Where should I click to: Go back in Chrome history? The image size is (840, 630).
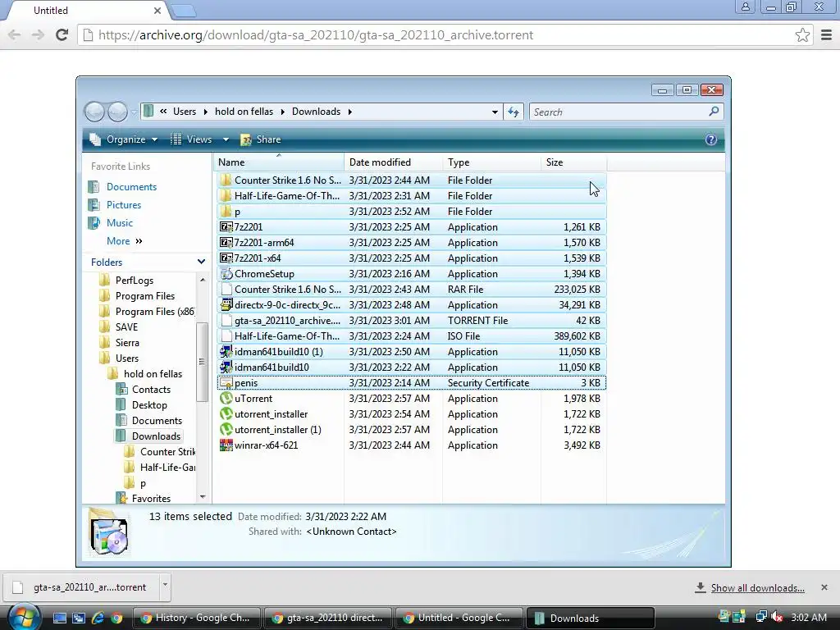15,34
